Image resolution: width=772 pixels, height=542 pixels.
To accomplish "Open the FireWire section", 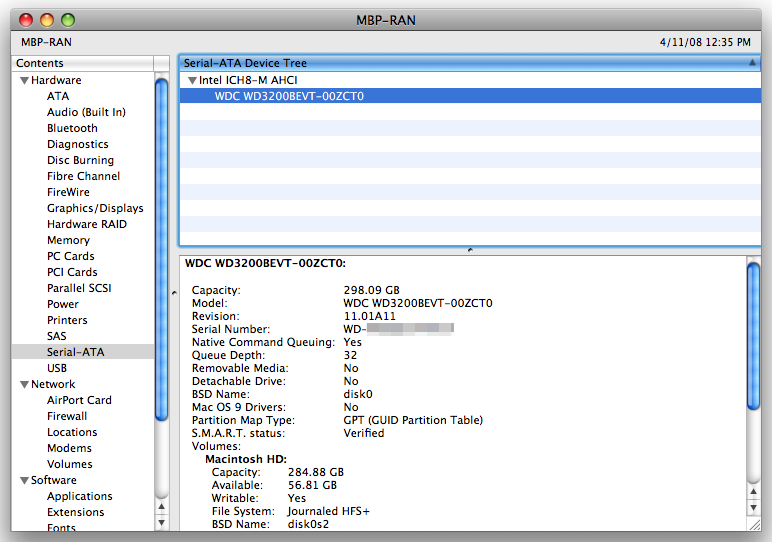I will point(68,192).
